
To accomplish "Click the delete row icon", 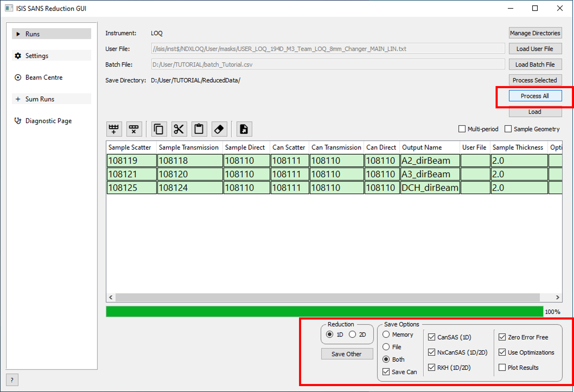I will pyautogui.click(x=134, y=129).
